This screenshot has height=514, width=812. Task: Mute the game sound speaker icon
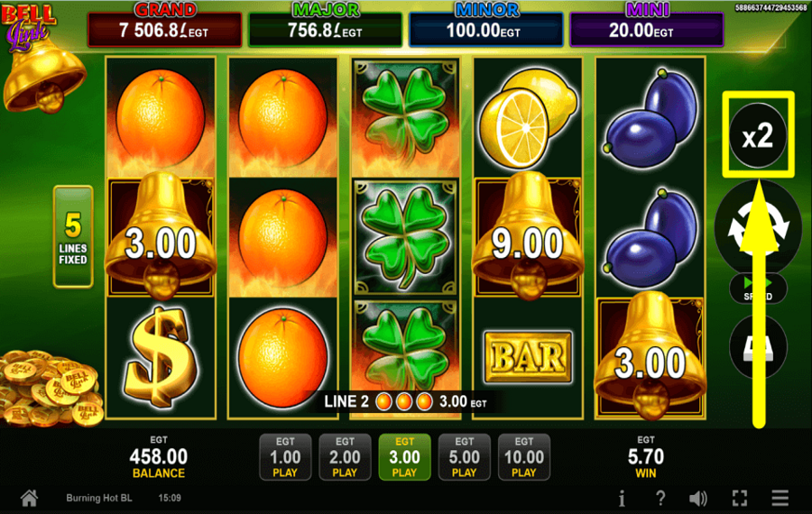point(698,499)
